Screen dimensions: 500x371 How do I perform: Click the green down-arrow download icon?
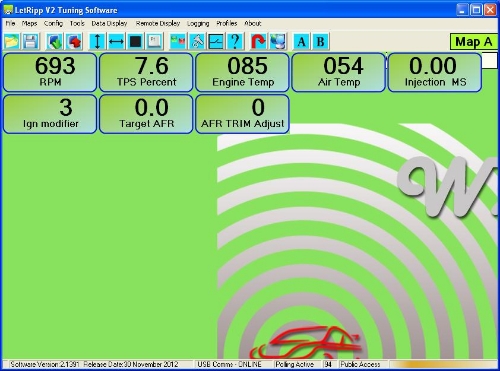[x=55, y=42]
